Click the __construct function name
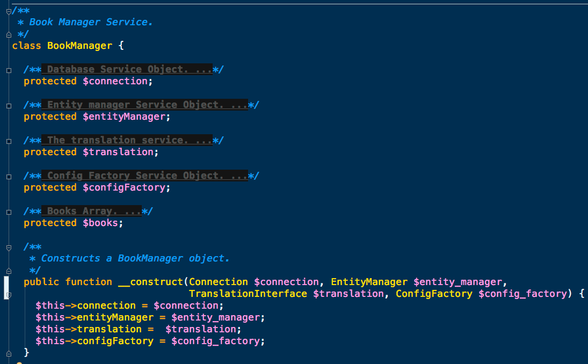The image size is (588, 364). coord(150,282)
